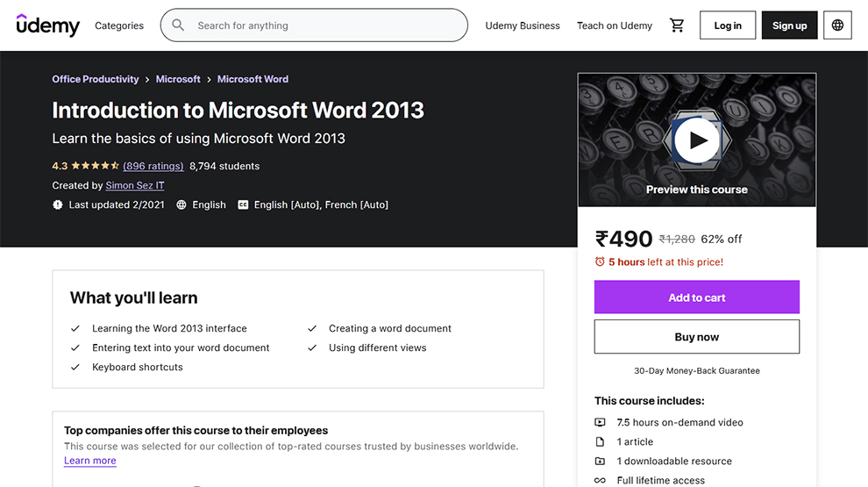868x487 pixels.
Task: Open the shopping cart icon
Action: pyautogui.click(x=677, y=25)
